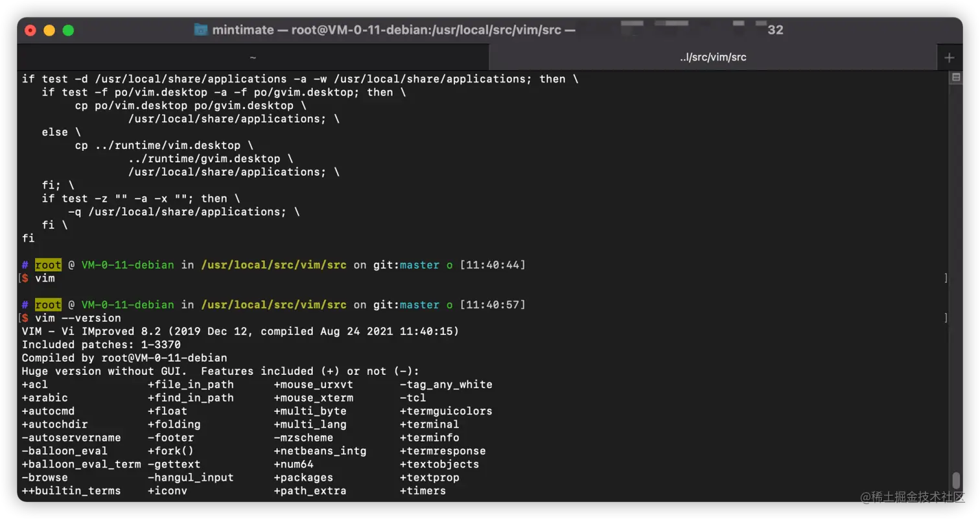Click the "+mouse_xterm" feature entry

click(313, 398)
